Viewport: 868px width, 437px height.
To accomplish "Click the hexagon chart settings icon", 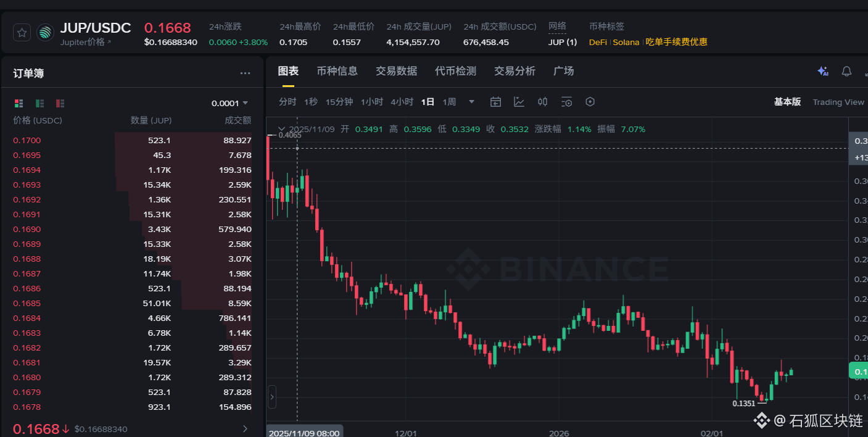I will click(x=590, y=102).
